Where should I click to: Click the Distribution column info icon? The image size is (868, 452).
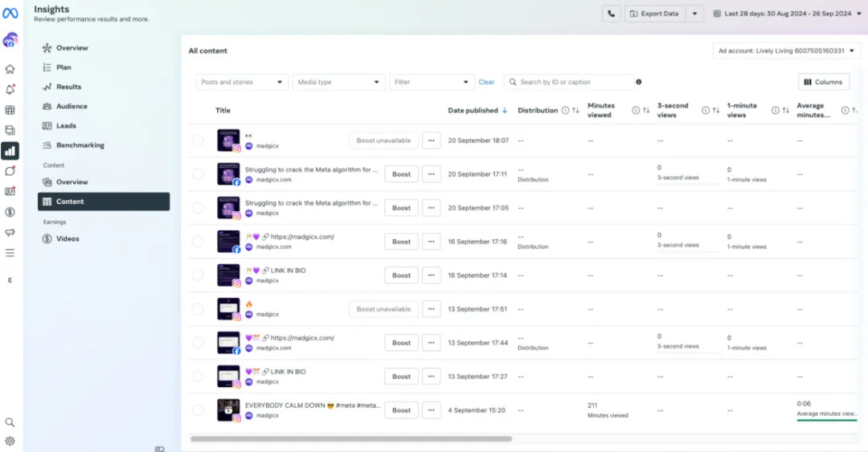tap(565, 110)
